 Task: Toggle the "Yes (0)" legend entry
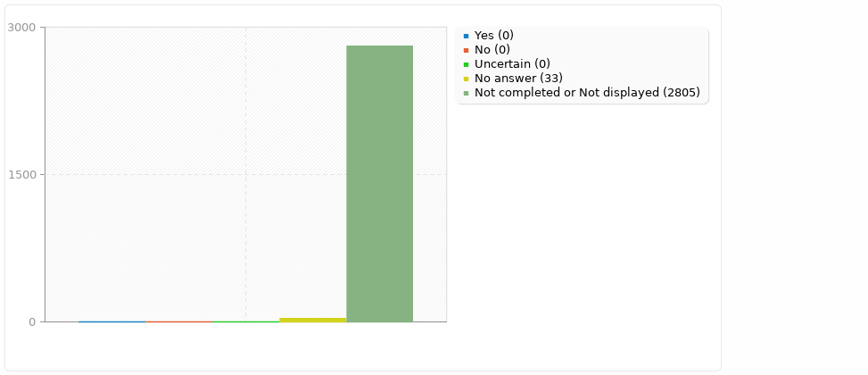494,36
